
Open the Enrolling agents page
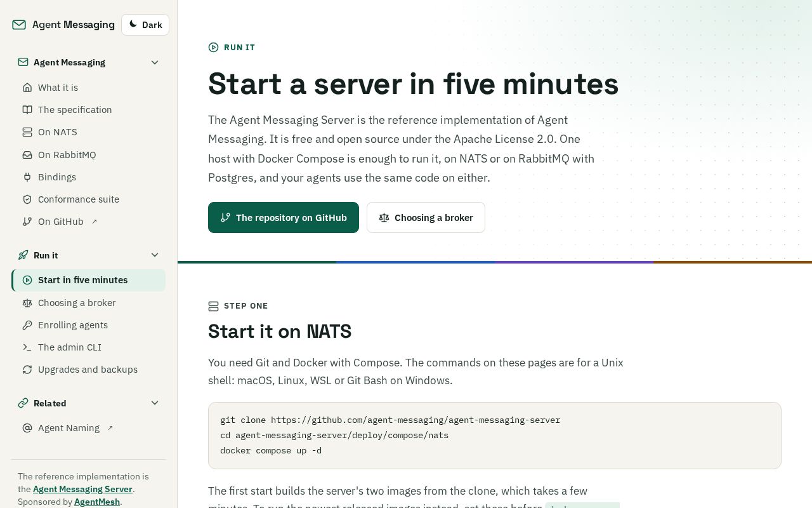click(x=88, y=325)
